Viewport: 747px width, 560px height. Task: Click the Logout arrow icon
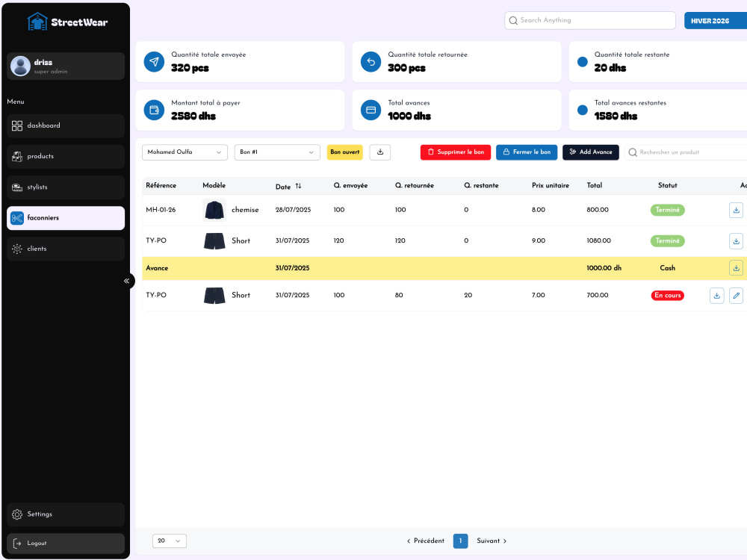(17, 544)
